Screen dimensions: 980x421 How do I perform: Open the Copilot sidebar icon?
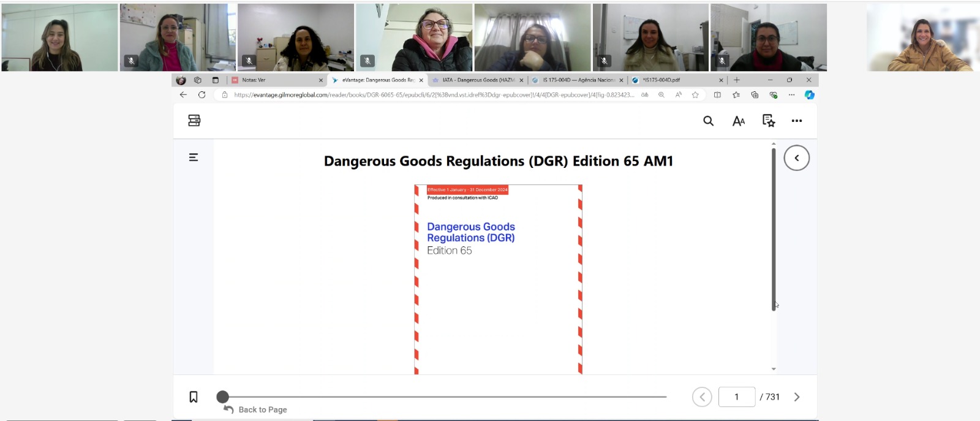coord(809,95)
